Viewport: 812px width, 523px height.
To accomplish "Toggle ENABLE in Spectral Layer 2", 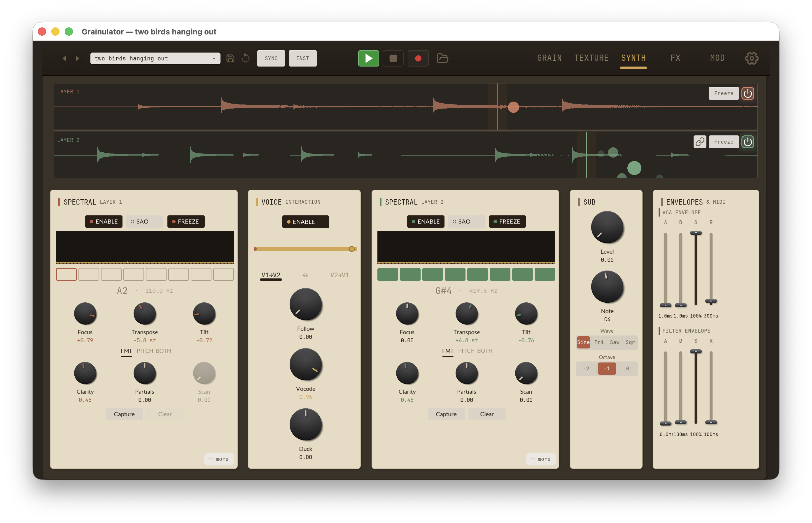I will click(x=426, y=222).
